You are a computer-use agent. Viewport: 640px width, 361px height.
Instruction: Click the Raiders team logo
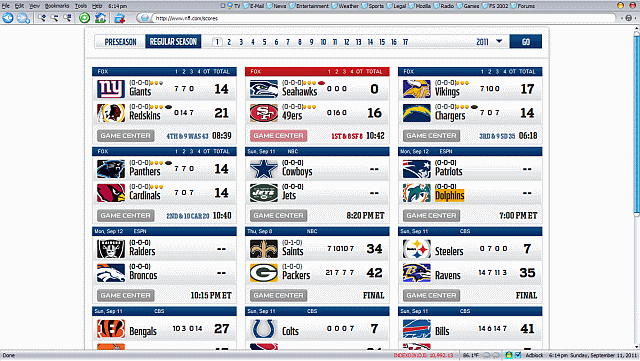tap(111, 249)
